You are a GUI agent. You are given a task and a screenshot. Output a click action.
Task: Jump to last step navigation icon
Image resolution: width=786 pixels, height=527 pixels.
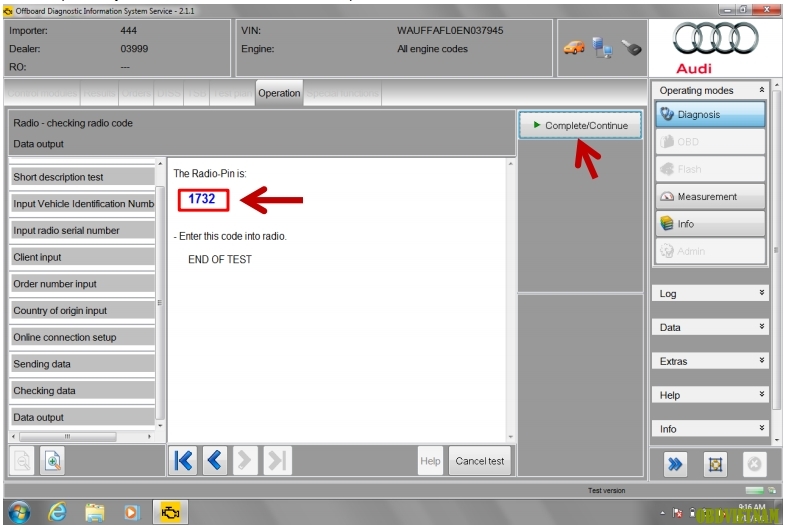[x=277, y=460]
